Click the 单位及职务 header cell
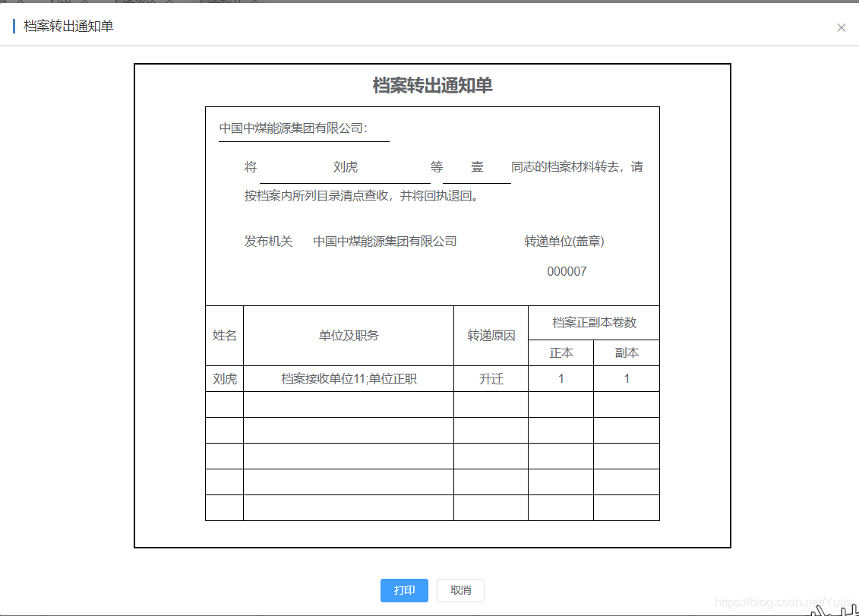This screenshot has height=616, width=859. tap(348, 336)
